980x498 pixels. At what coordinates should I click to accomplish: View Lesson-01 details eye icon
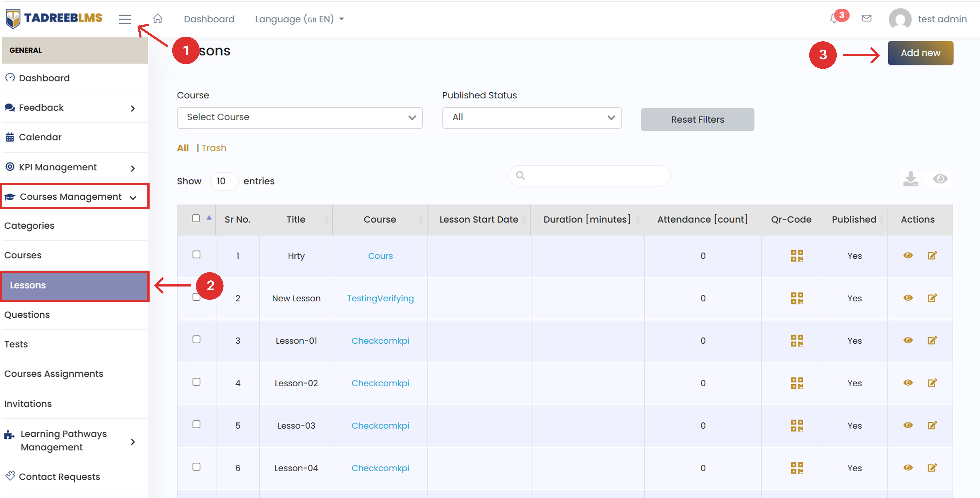[908, 340]
